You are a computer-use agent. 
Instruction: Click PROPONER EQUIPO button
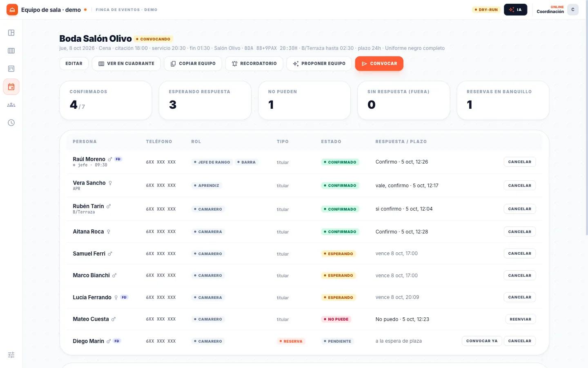(319, 63)
